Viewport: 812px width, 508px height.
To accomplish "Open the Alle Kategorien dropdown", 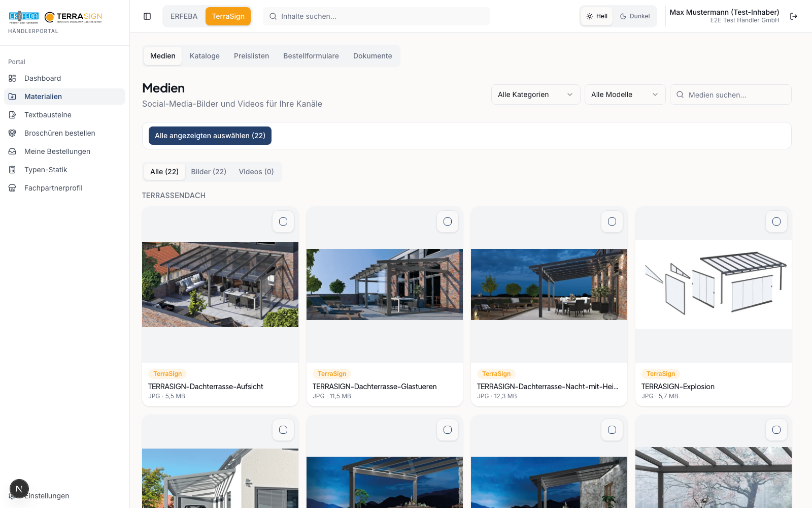I will coord(535,94).
